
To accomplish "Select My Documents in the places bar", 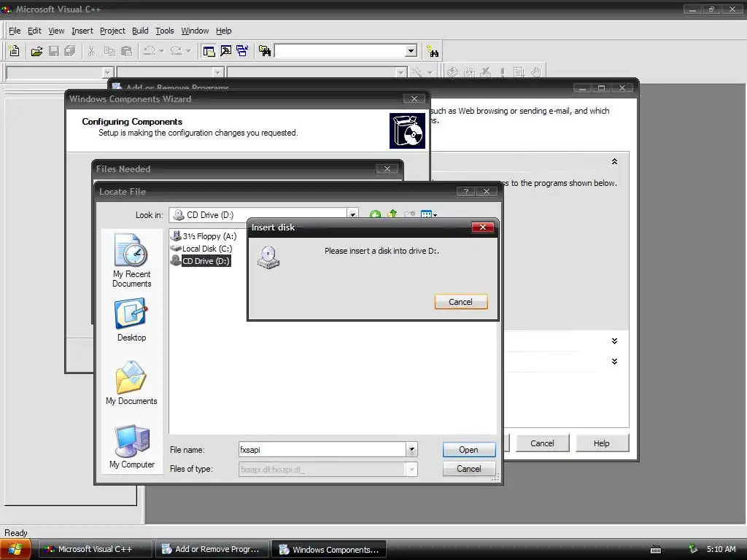I will point(131,384).
